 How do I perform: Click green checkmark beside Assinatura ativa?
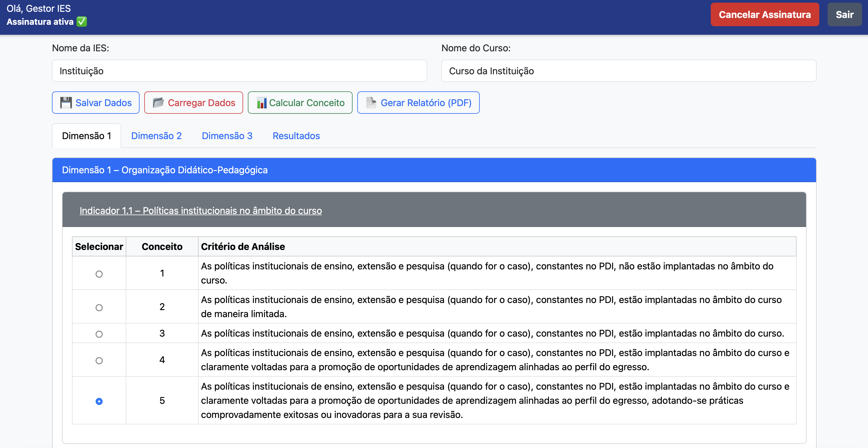(x=82, y=22)
